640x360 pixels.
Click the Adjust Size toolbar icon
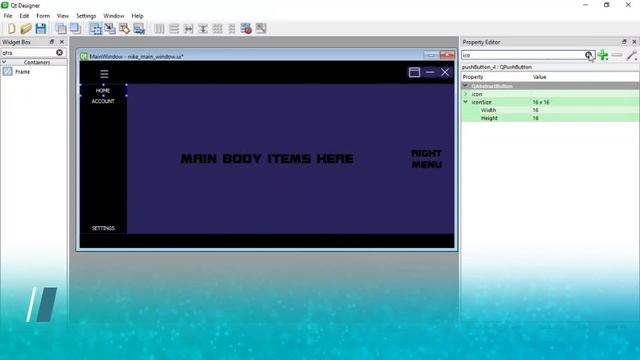(x=261, y=29)
